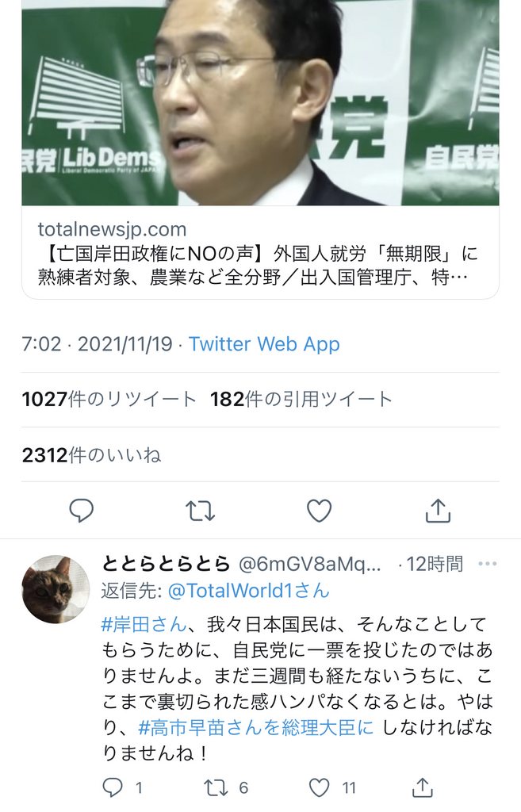Open the #岸田さん hashtag

(144, 624)
